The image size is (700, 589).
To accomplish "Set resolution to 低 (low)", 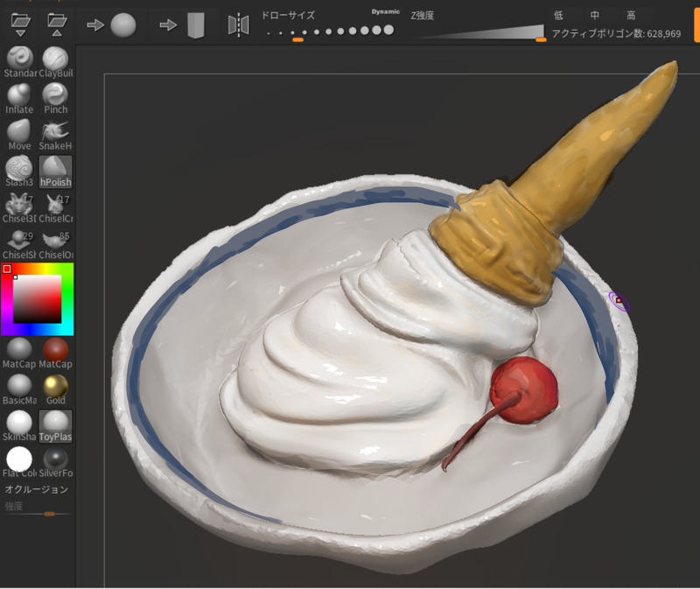I will pyautogui.click(x=558, y=16).
